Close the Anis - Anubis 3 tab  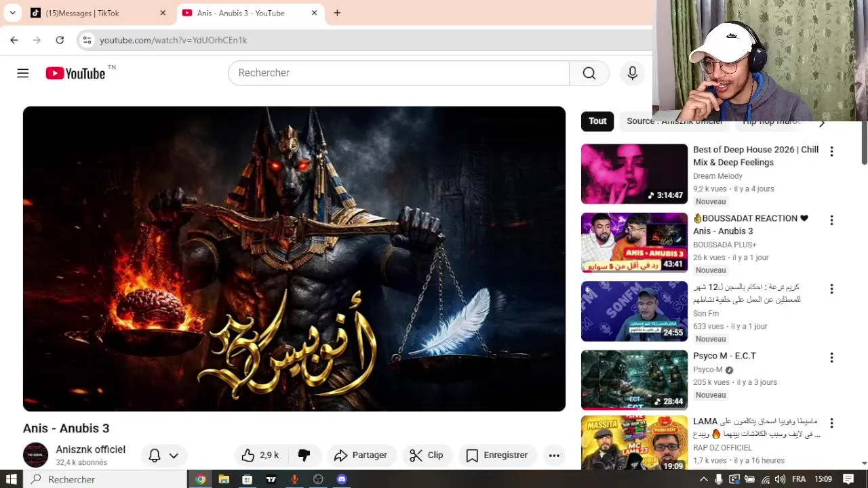pyautogui.click(x=314, y=13)
